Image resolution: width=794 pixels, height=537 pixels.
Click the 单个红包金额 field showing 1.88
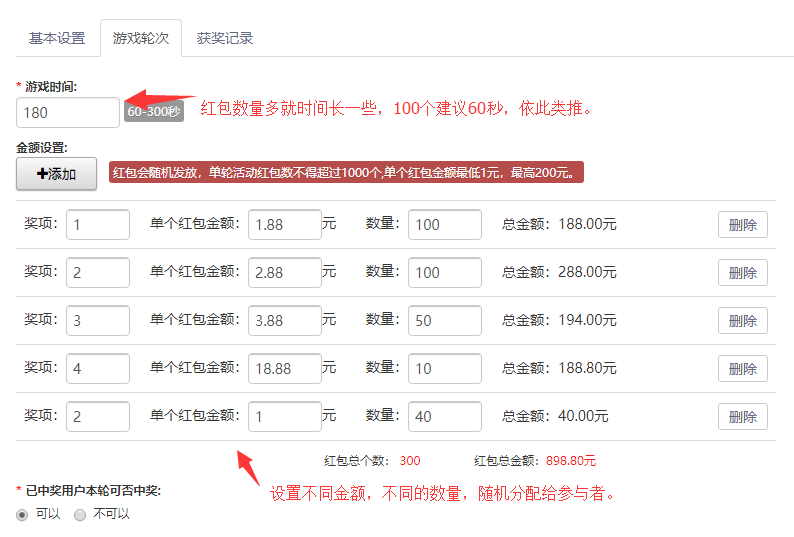284,225
